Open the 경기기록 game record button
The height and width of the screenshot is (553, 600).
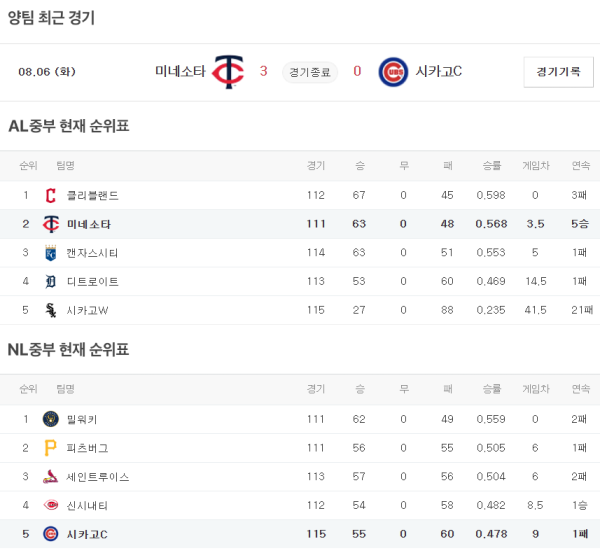click(x=557, y=72)
